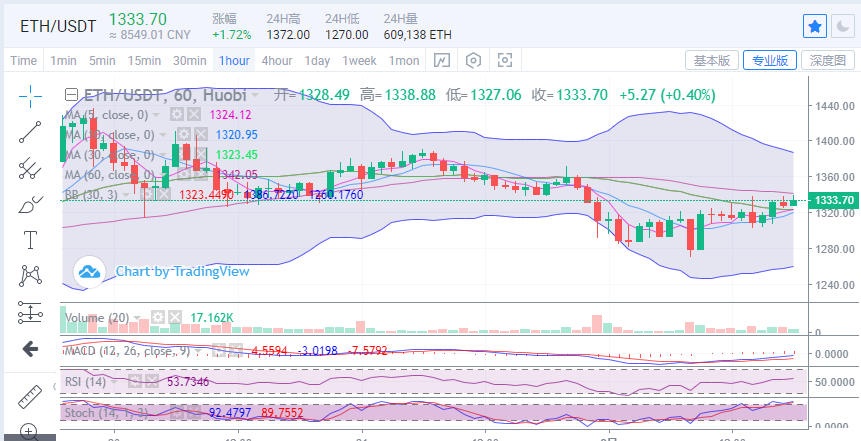Click the zoom in magnifier tool
The image size is (861, 441).
tap(30, 432)
